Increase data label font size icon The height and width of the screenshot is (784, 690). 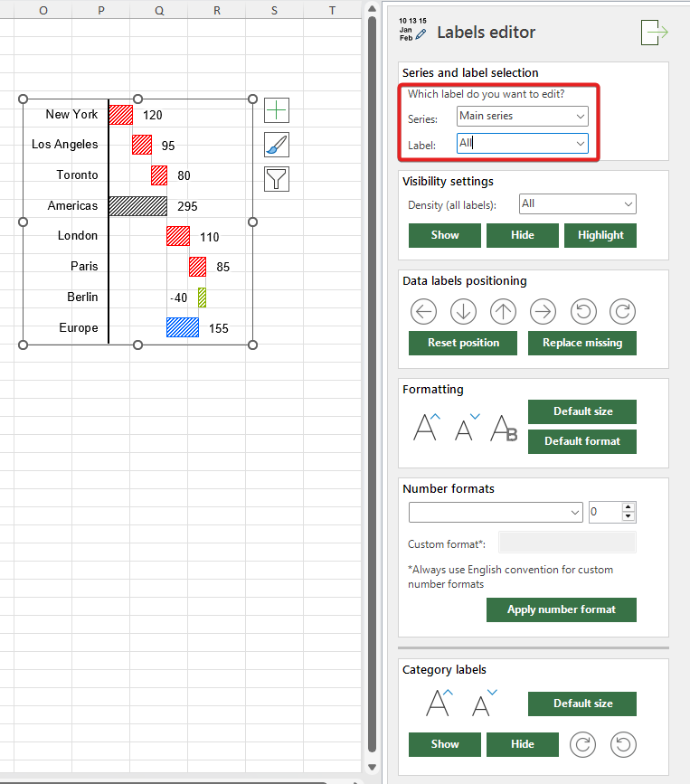[426, 427]
